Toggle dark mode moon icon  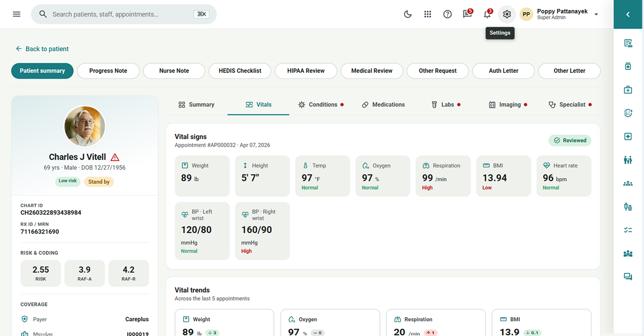coord(408,14)
